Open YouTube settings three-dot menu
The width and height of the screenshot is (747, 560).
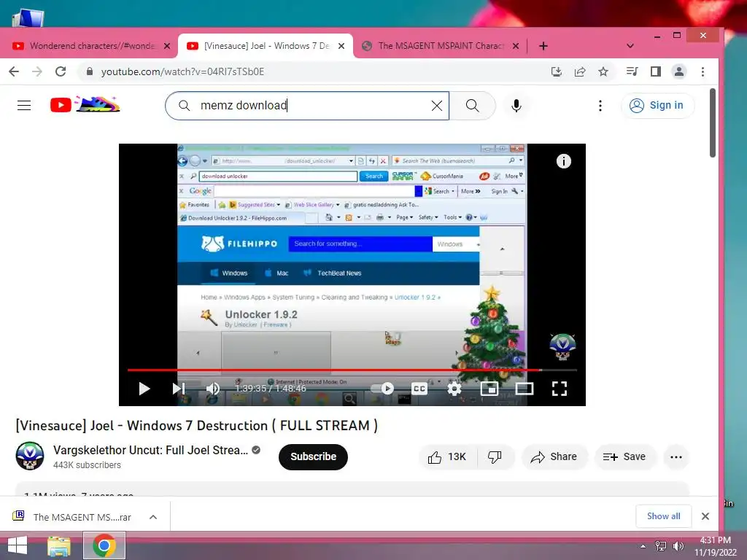[600, 106]
